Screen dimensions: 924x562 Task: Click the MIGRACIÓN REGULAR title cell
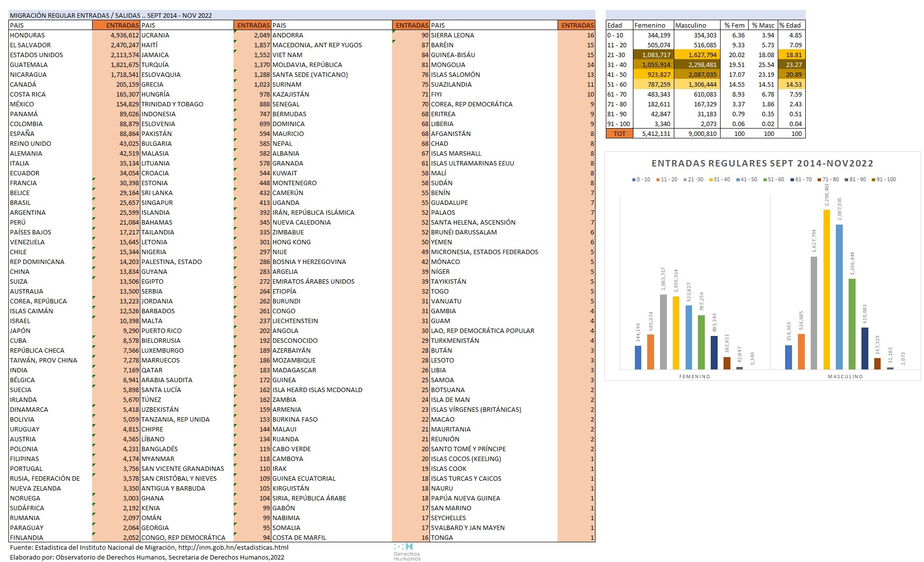(111, 15)
